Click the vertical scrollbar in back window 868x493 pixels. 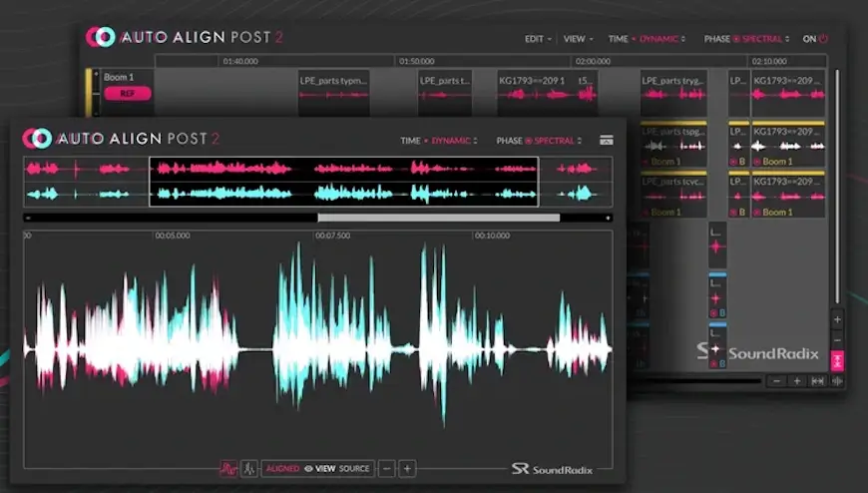(x=837, y=186)
